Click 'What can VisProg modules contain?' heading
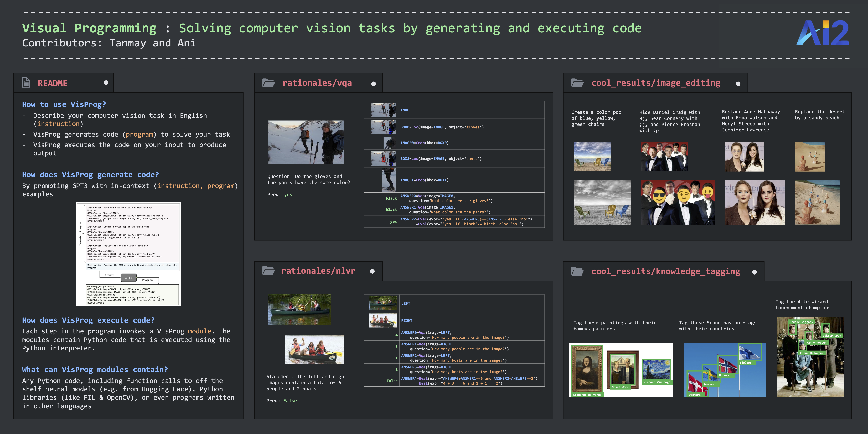Screen dimensions: 868x434 (x=95, y=370)
